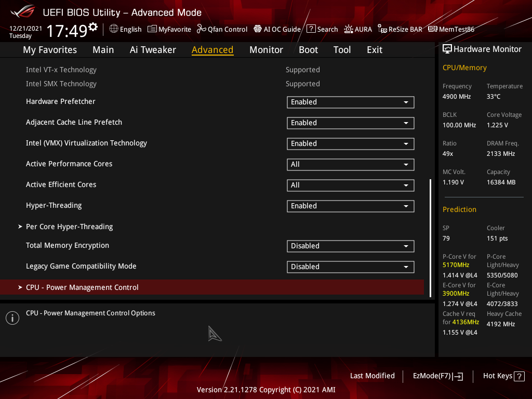This screenshot has width=532, height=399.
Task: Select the Advanced tab
Action: (x=212, y=50)
